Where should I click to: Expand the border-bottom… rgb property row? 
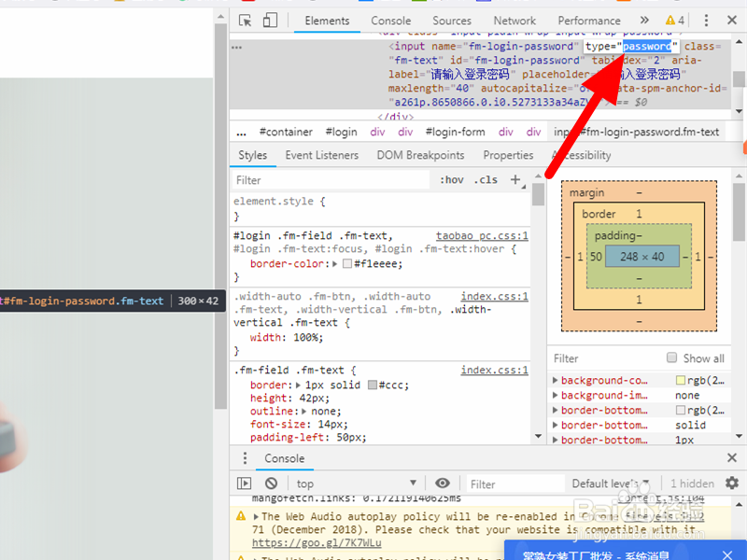click(555, 410)
